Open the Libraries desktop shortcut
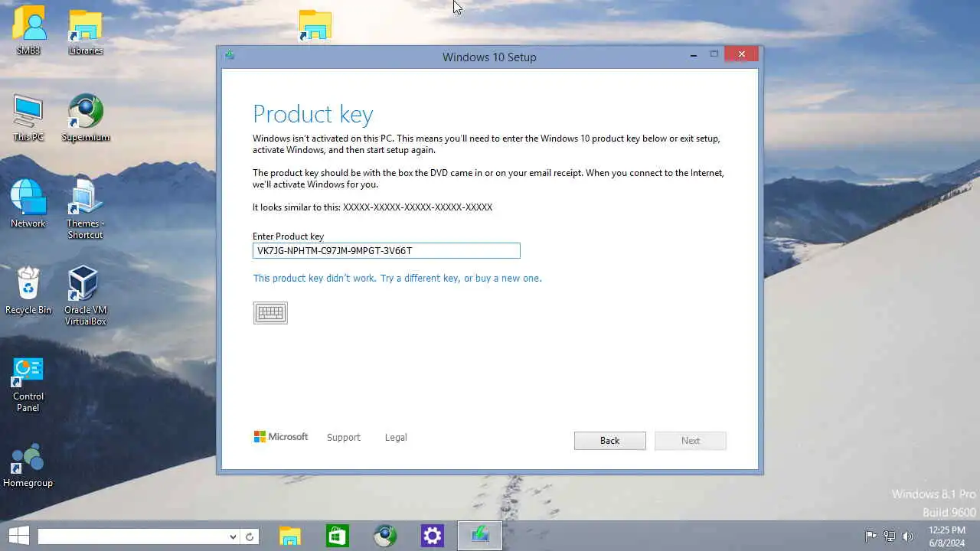 coord(85,31)
